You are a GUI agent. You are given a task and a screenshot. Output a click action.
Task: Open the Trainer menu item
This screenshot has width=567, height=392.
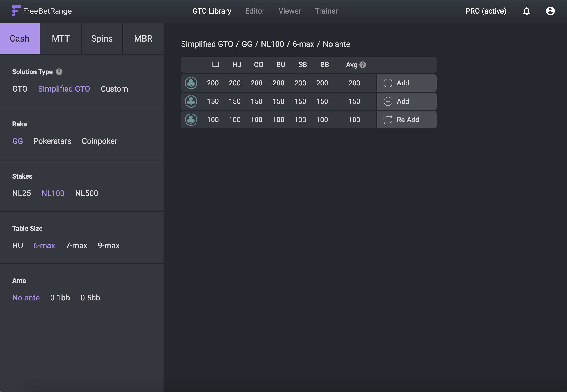(326, 11)
